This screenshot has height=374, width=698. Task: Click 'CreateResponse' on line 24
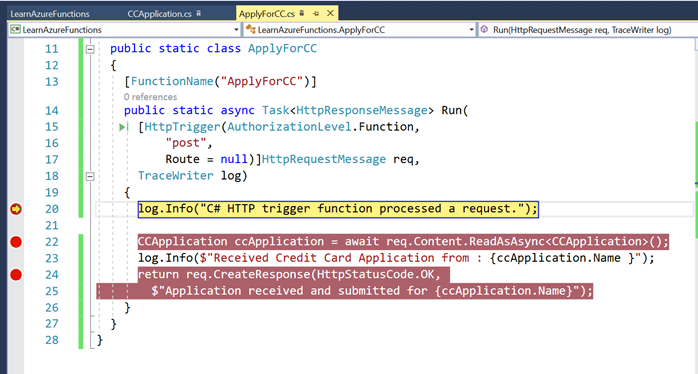(262, 275)
